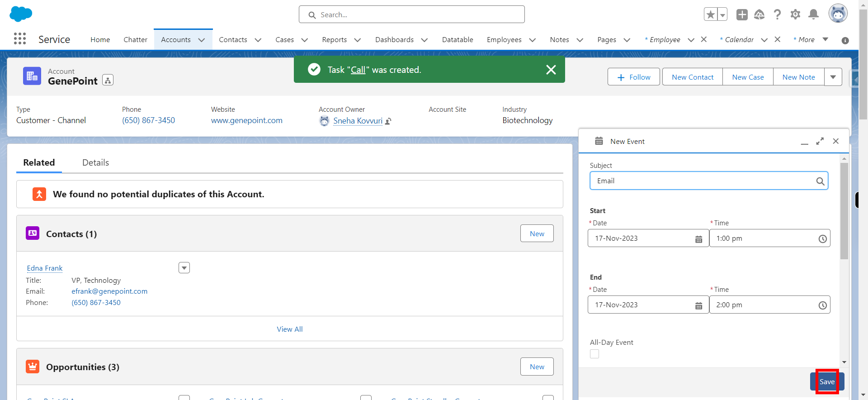Save the new event

click(x=827, y=381)
